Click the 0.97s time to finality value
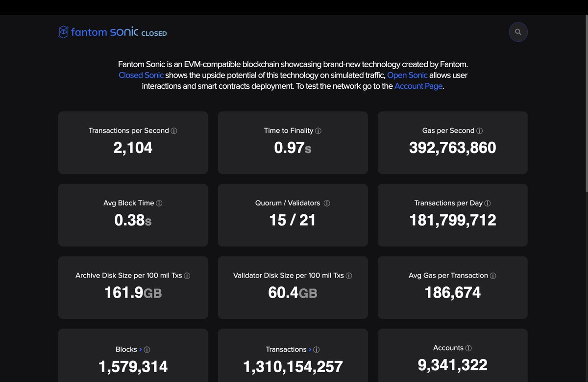Image resolution: width=588 pixels, height=382 pixels. [293, 148]
